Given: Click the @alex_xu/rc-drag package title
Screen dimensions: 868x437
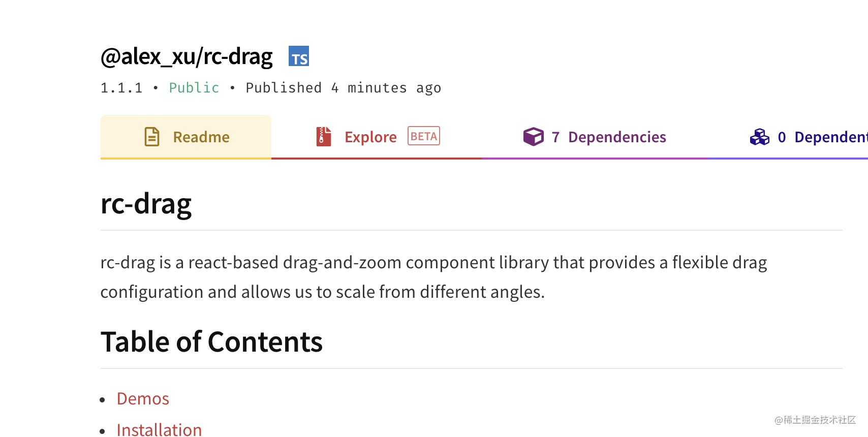Looking at the screenshot, I should click(187, 56).
